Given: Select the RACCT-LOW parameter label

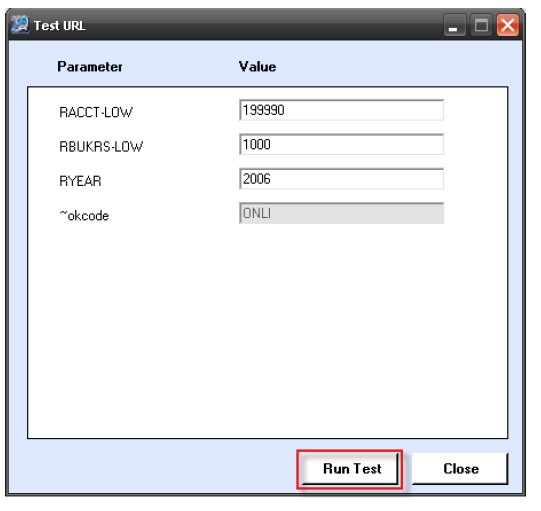Looking at the screenshot, I should (96, 112).
